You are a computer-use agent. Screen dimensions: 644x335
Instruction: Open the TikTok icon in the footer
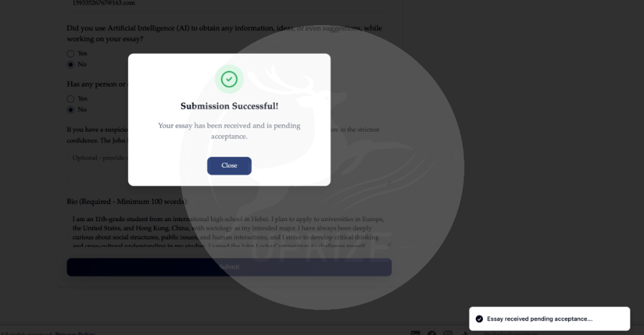tap(464, 334)
